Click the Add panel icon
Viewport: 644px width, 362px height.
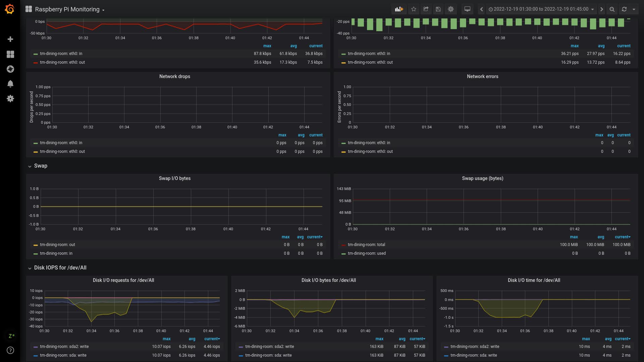pos(399,9)
